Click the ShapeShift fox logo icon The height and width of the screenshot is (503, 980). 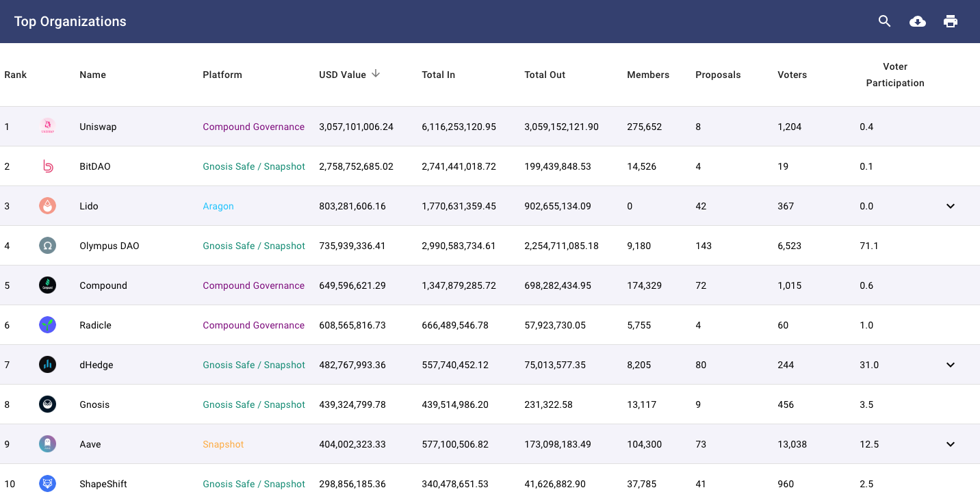pyautogui.click(x=47, y=484)
